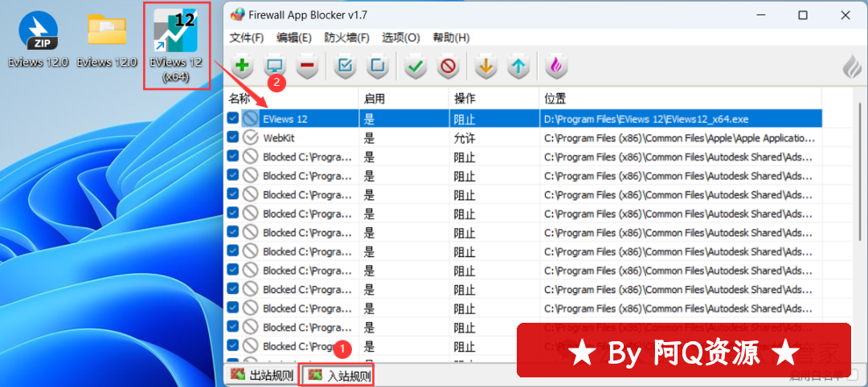Toggle the WebKit rule checkbox
Viewport: 868px width, 387px height.
(x=233, y=137)
